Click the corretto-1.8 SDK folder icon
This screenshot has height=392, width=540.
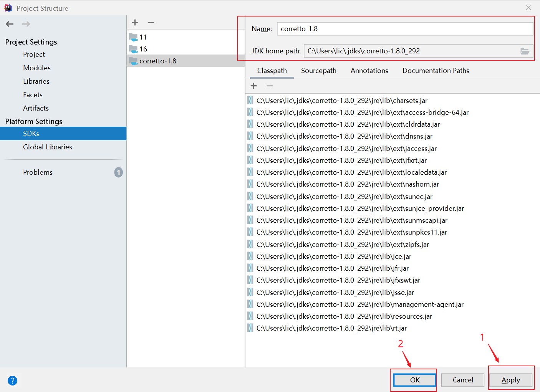[x=133, y=61]
